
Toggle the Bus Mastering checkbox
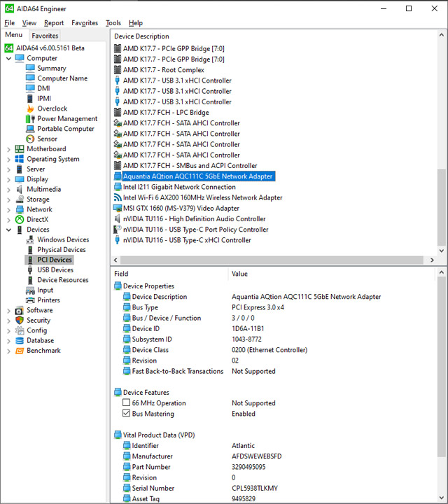pyautogui.click(x=126, y=414)
